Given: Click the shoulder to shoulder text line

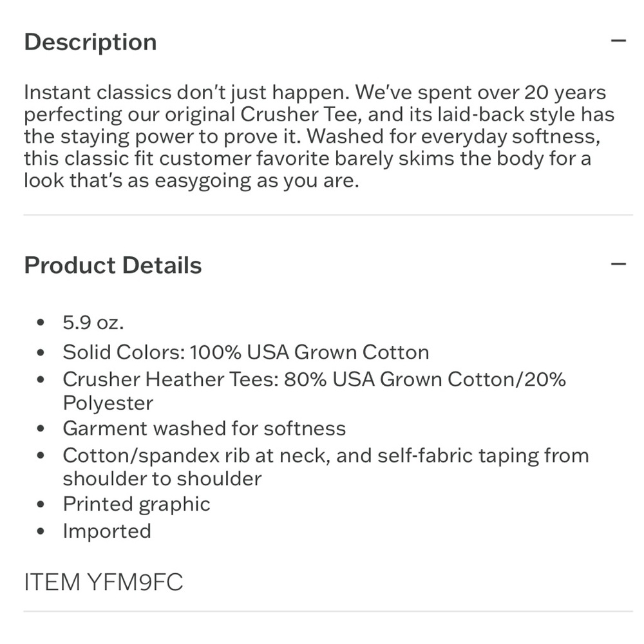Looking at the screenshot, I should pos(162,479).
